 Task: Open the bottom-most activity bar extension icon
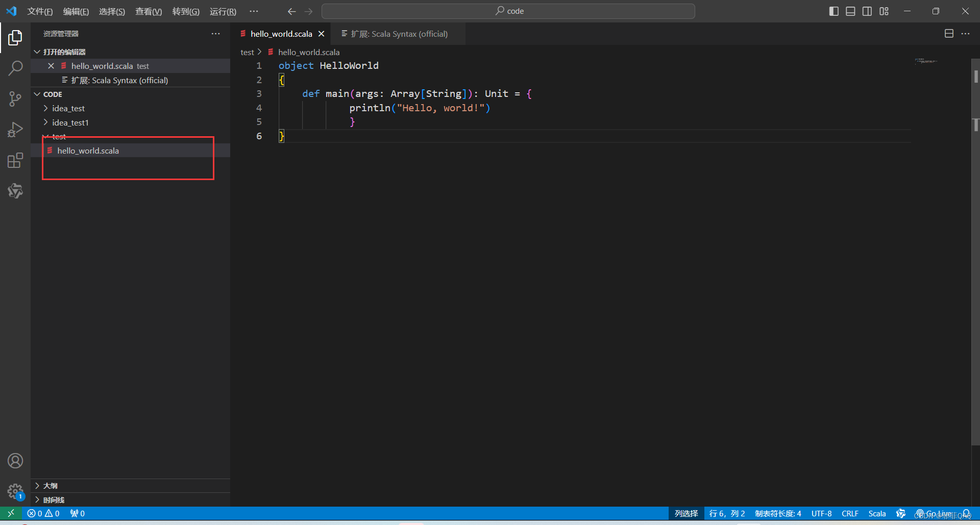point(15,191)
